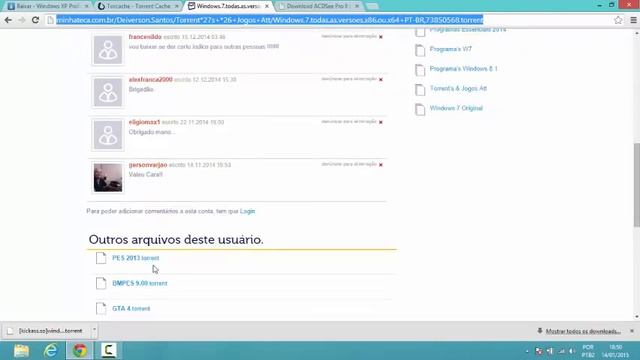The height and width of the screenshot is (360, 640).
Task: Open gersonvarjao's profile name link
Action: [x=148, y=165]
